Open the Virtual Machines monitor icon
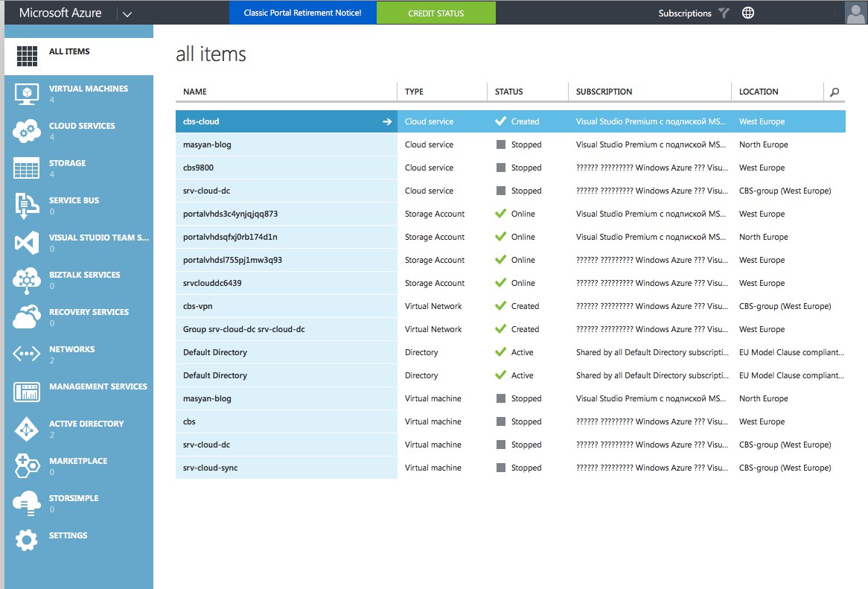This screenshot has width=868, height=589. pyautogui.click(x=27, y=94)
